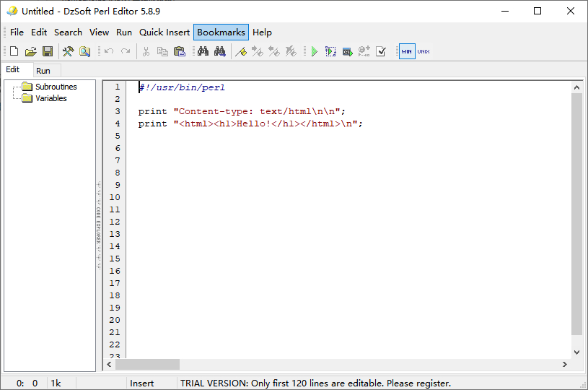This screenshot has width=588, height=390.
Task: Open the Edit menu
Action: [39, 32]
